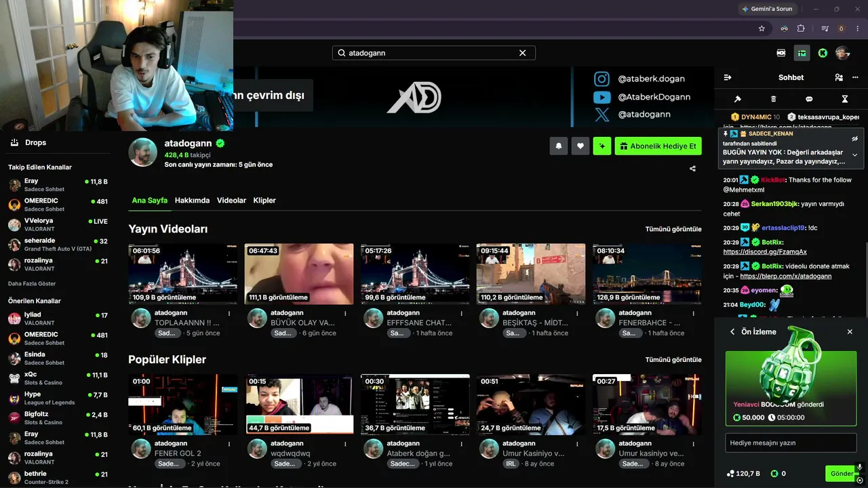
Task: Send the gift with the Gönder button
Action: pos(842,474)
